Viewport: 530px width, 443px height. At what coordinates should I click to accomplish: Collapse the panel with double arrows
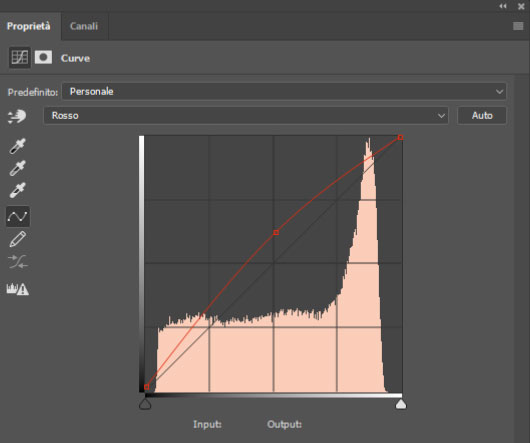(503, 6)
